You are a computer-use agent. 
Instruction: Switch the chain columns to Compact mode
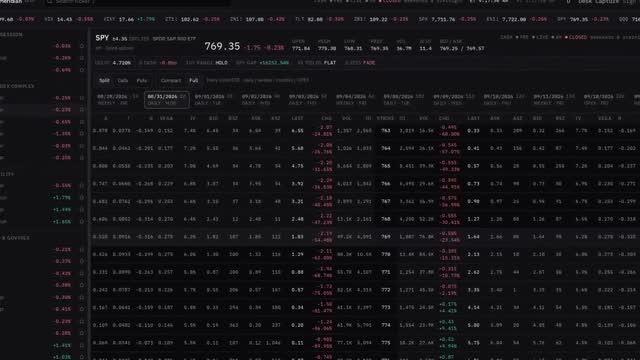pos(171,80)
